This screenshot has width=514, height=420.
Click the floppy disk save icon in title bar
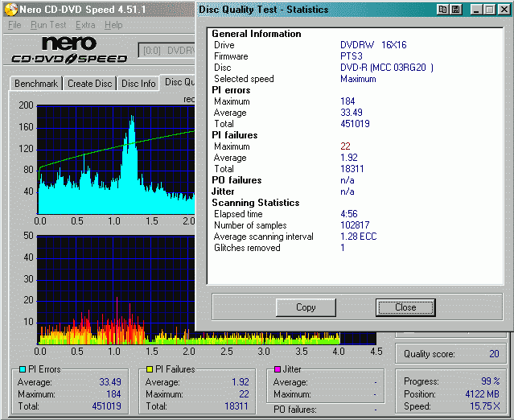[x=455, y=10]
